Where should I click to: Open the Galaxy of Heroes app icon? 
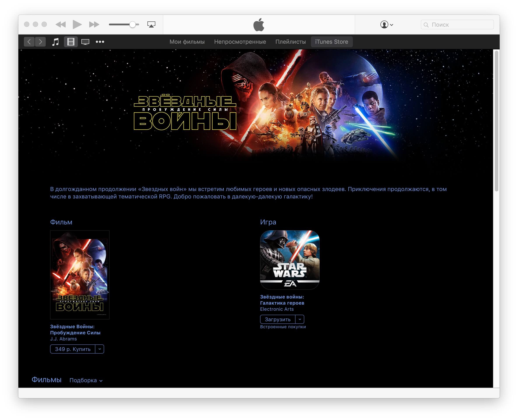290,260
